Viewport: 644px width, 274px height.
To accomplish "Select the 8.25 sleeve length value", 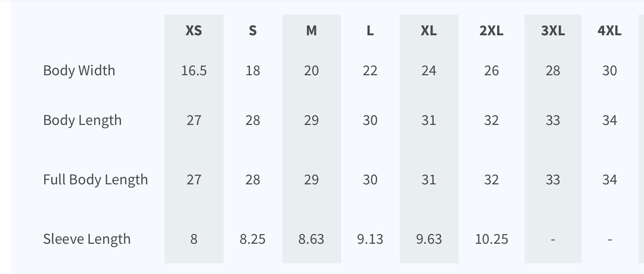I will point(252,239).
